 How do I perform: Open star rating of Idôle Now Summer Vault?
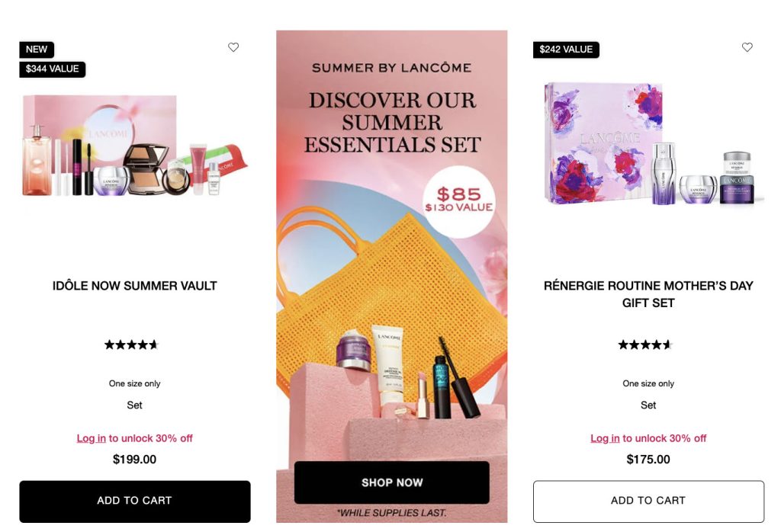point(131,345)
